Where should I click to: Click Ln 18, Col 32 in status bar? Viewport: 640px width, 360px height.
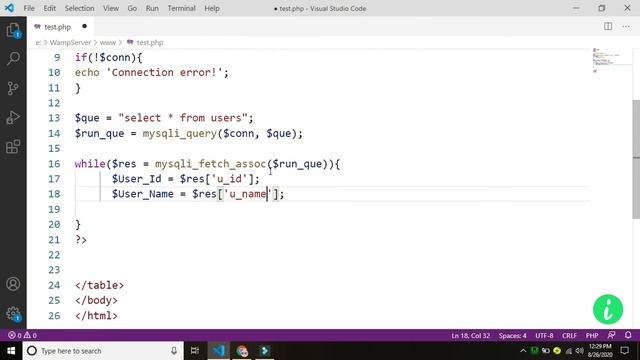tap(470, 336)
